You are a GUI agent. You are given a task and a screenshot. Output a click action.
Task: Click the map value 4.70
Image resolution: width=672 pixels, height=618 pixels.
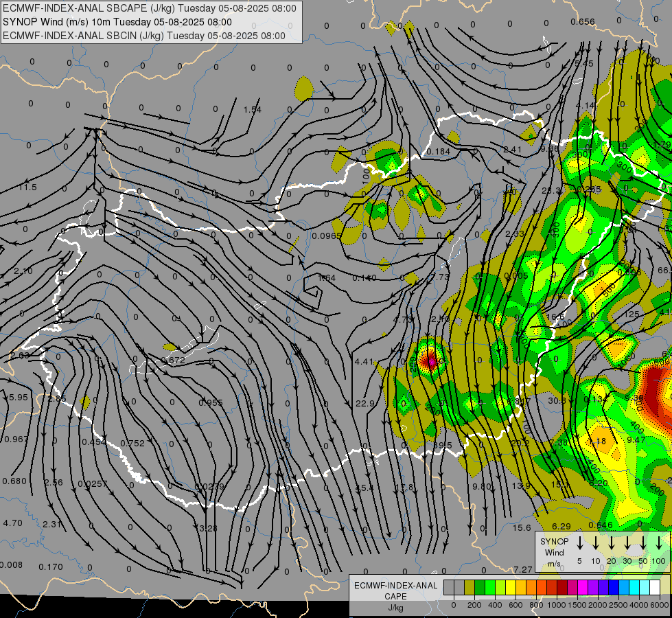coord(12,523)
